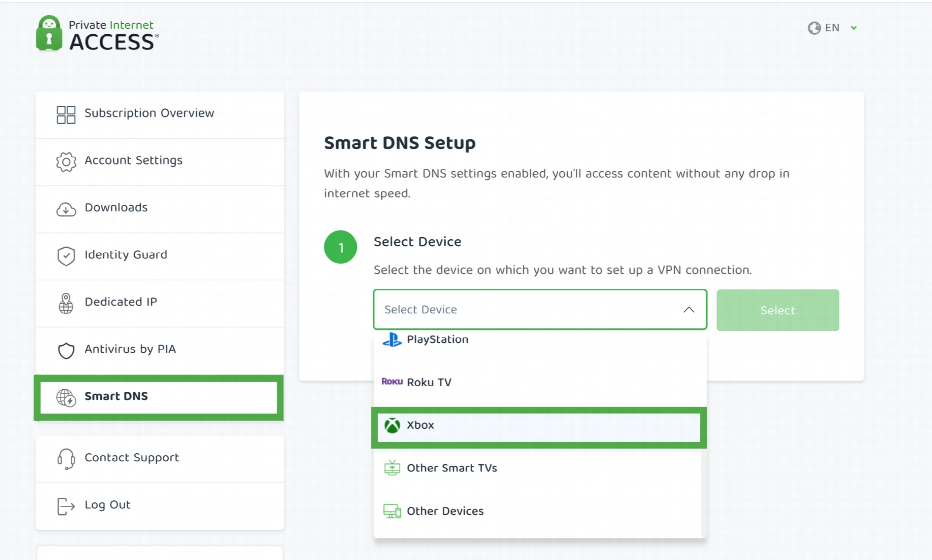932x560 pixels.
Task: Click the Antivirus by PIA shield icon
Action: [x=66, y=351]
